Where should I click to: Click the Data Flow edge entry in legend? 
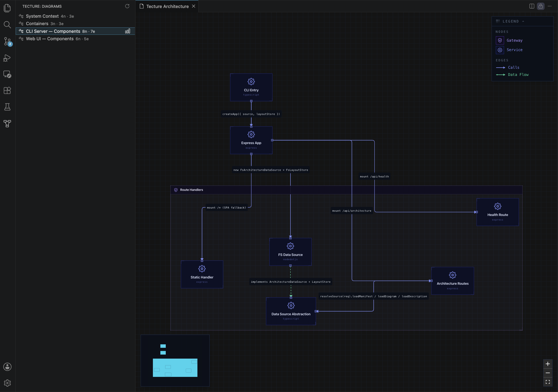(x=512, y=75)
